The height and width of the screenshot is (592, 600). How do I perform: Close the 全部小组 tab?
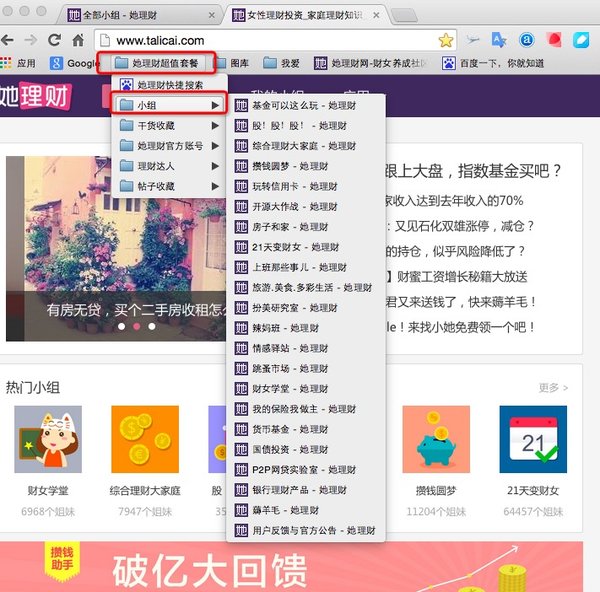[211, 15]
